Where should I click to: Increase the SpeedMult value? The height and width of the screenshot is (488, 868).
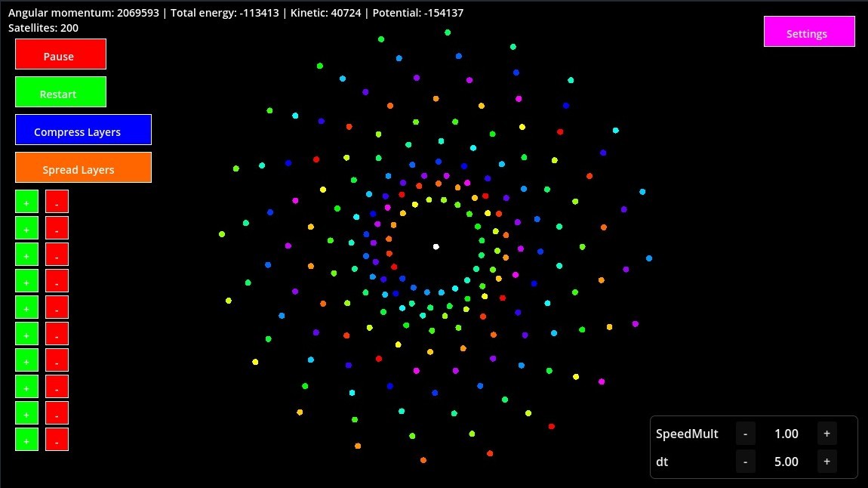(826, 433)
